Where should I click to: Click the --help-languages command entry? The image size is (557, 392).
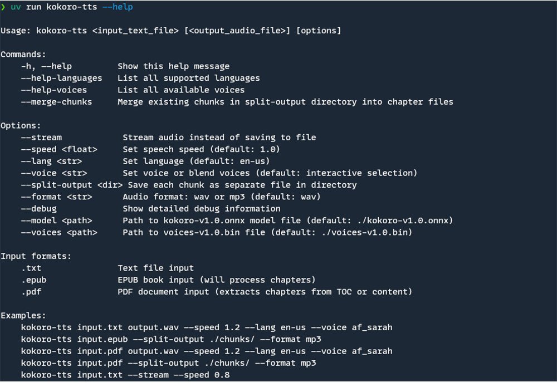[x=61, y=78]
